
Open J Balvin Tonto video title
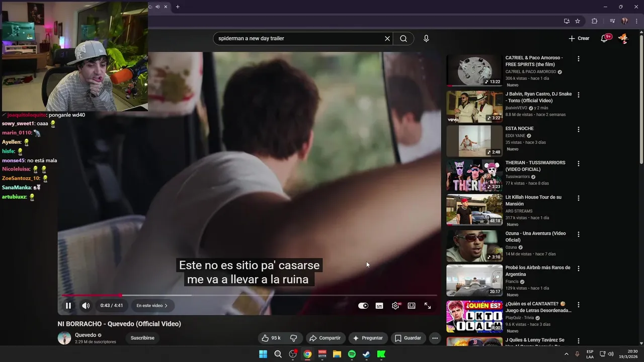pos(538,97)
